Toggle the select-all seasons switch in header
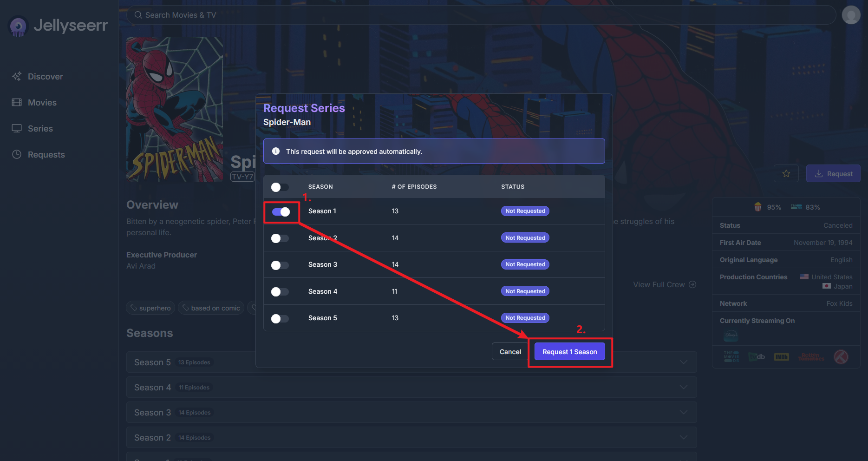This screenshot has width=868, height=461. tap(280, 187)
